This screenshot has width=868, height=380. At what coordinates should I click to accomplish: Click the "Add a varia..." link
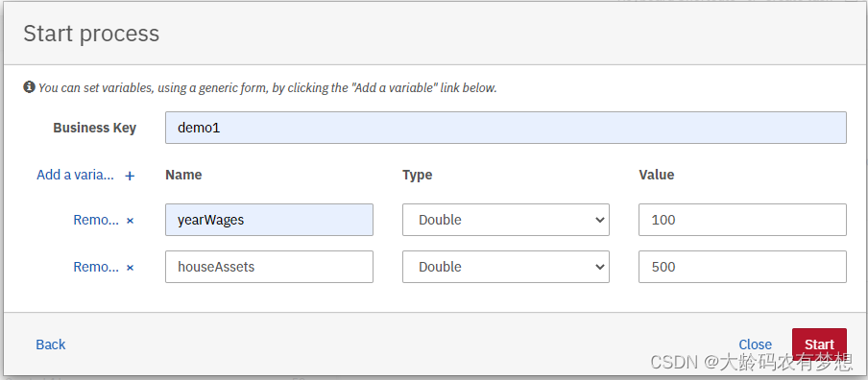[75, 176]
